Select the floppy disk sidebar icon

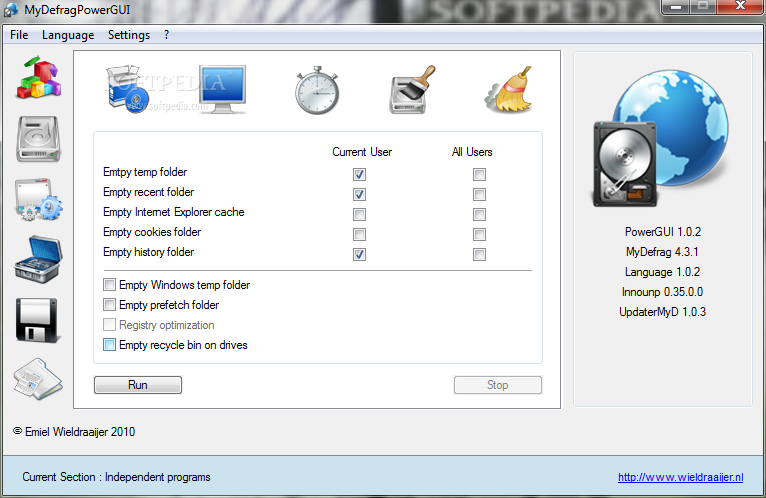tap(38, 320)
